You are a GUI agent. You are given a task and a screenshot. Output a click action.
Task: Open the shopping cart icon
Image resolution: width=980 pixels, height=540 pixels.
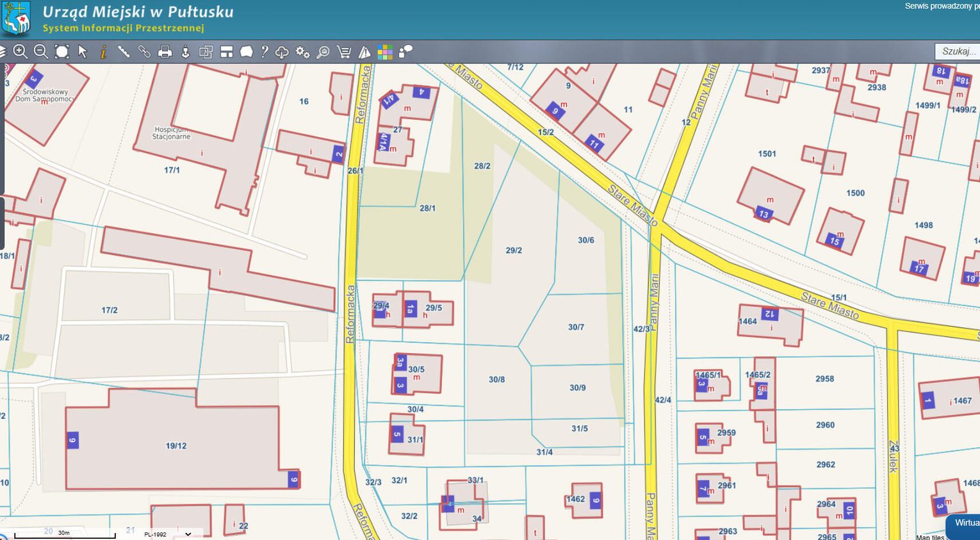tap(344, 52)
